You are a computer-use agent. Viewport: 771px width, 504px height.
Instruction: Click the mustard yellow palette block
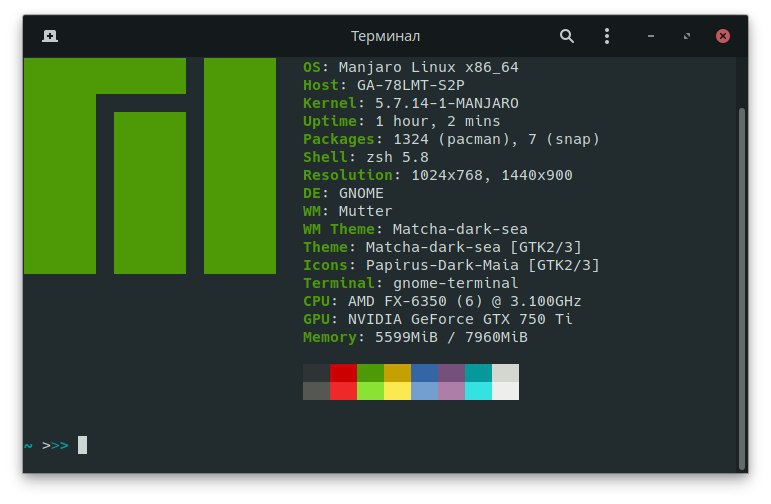click(397, 373)
